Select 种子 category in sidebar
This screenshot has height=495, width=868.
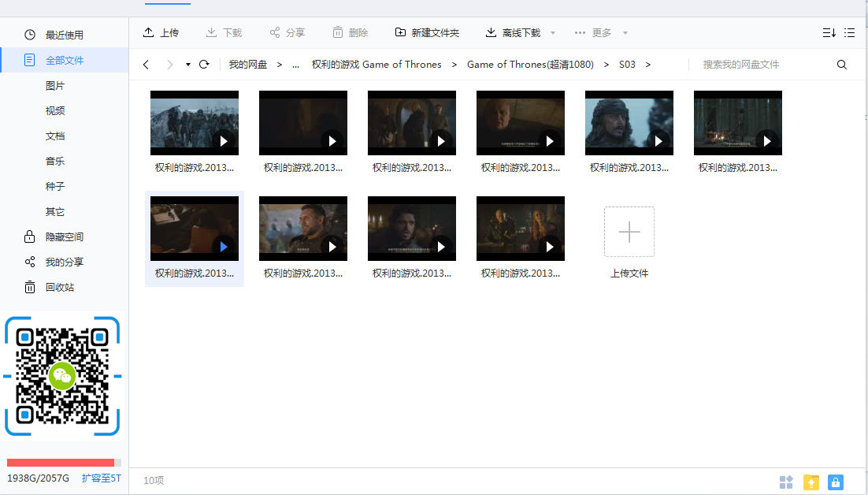coord(55,187)
